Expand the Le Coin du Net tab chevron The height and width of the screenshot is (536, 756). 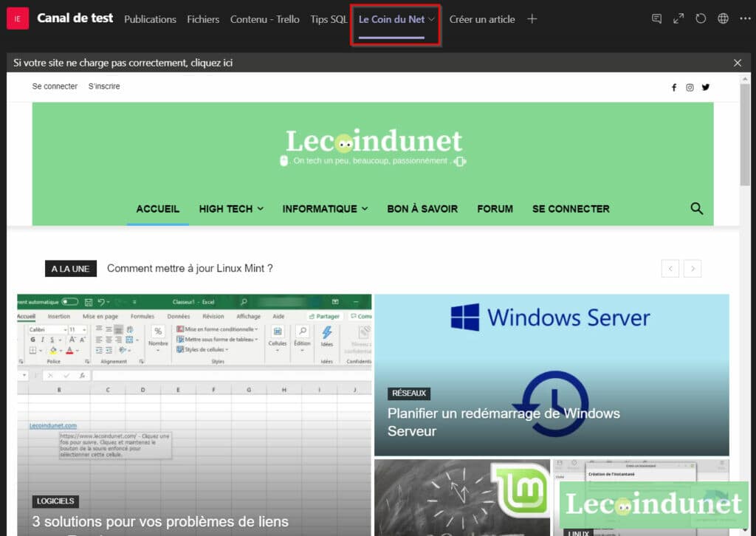point(431,19)
